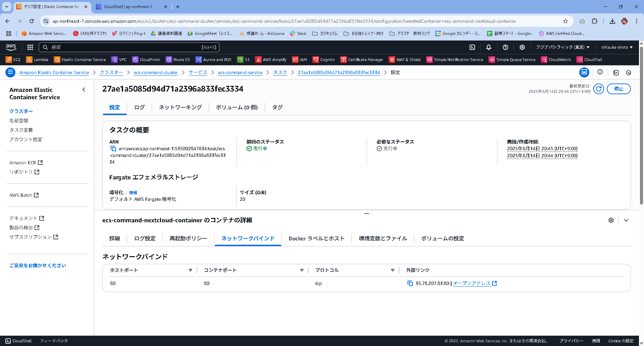
Task: Open address via オープンアドレス link
Action: pos(472,283)
